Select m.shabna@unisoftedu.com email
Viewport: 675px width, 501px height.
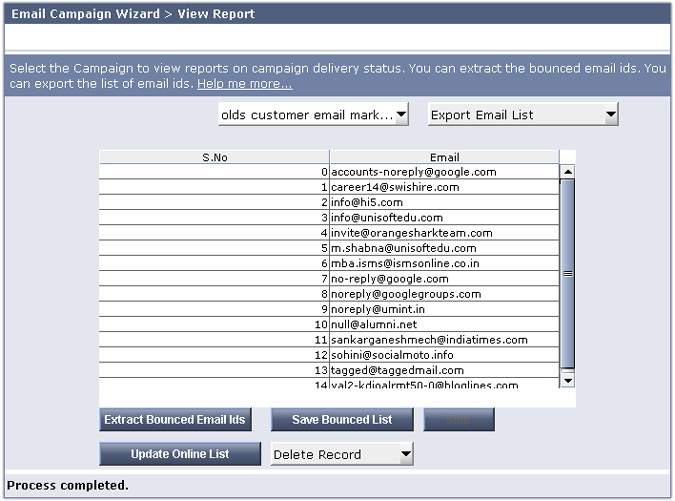pos(445,248)
